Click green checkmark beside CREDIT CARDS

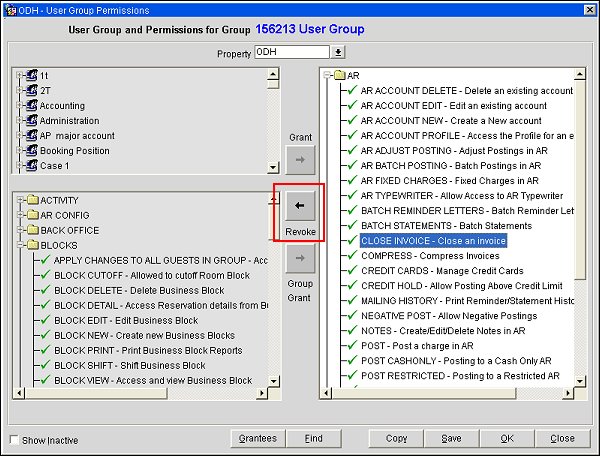(350, 272)
